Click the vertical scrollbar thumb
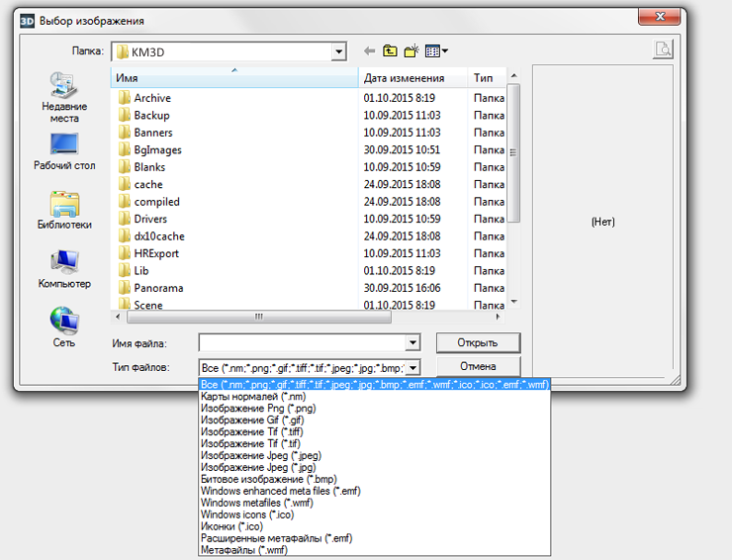This screenshot has height=560, width=732. click(513, 152)
